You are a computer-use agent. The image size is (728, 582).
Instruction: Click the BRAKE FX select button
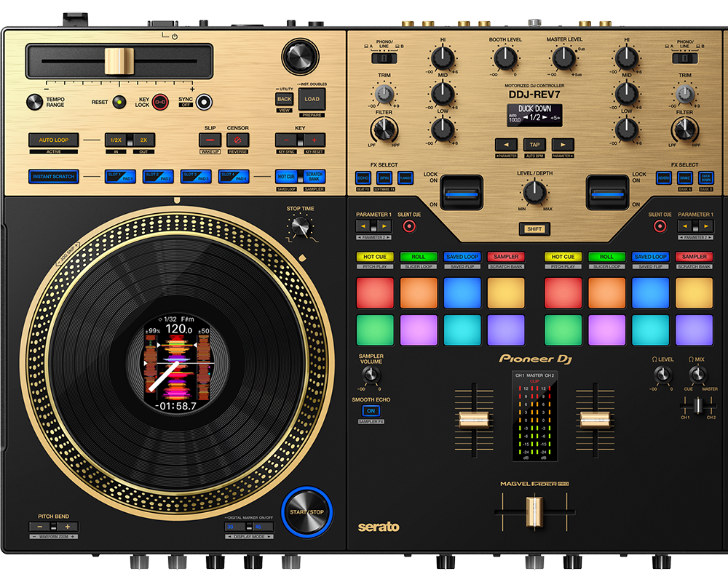click(x=685, y=178)
